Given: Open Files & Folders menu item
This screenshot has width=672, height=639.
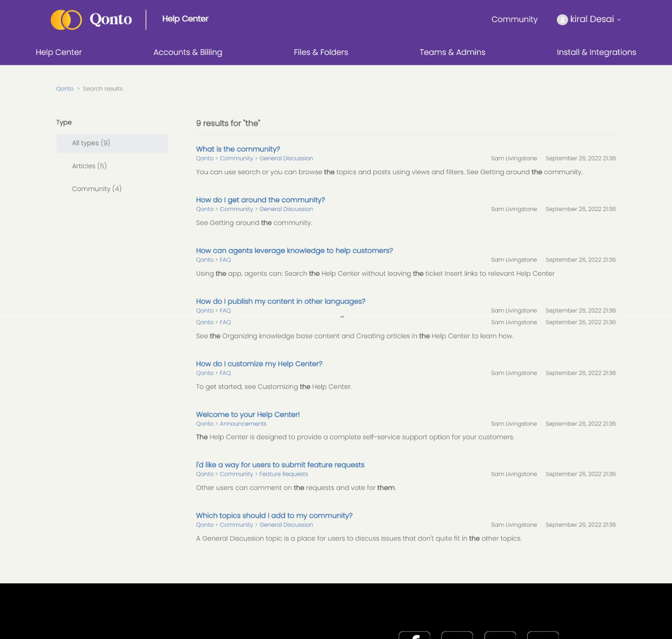Looking at the screenshot, I should point(320,52).
